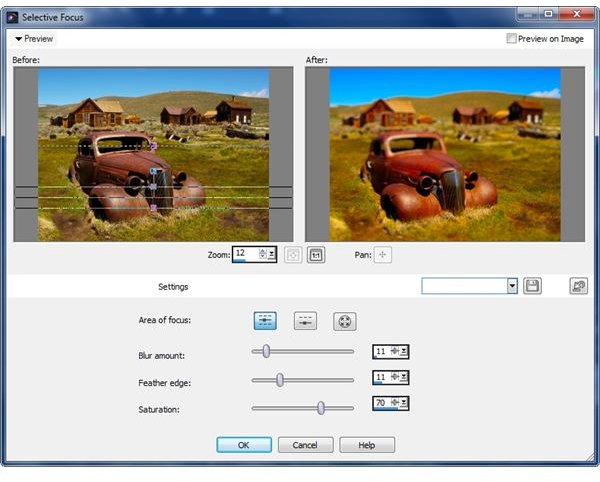Click the Saturation spinner arrows
600x482 pixels.
395,403
